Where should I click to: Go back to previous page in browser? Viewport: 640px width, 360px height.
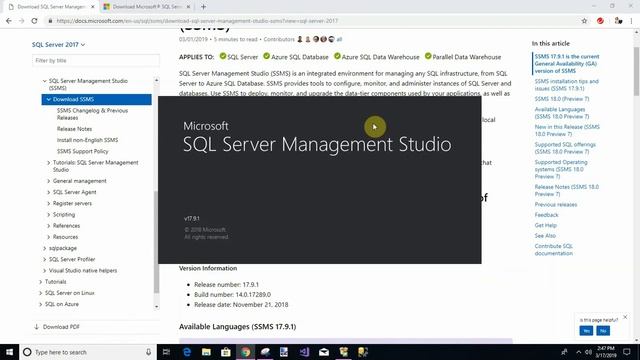(x=9, y=21)
